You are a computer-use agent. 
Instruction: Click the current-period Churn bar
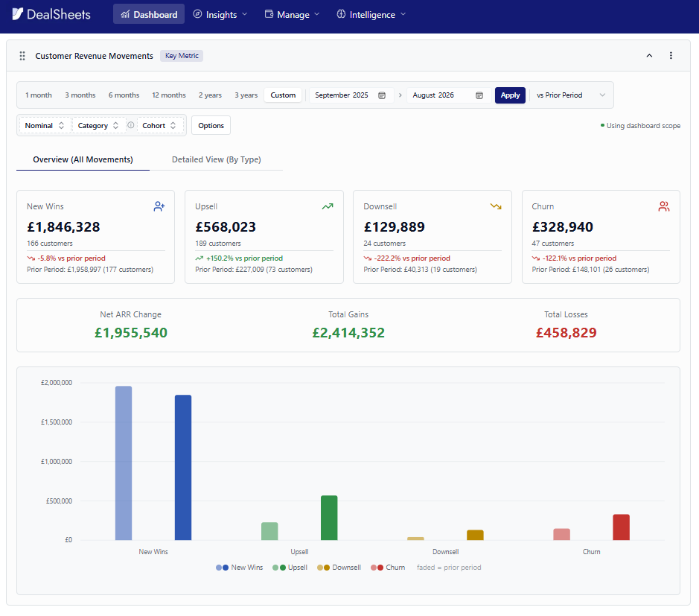(621, 527)
